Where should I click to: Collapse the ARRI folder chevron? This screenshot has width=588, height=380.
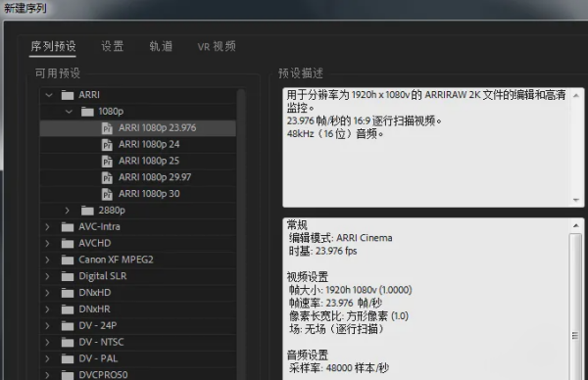(49, 95)
